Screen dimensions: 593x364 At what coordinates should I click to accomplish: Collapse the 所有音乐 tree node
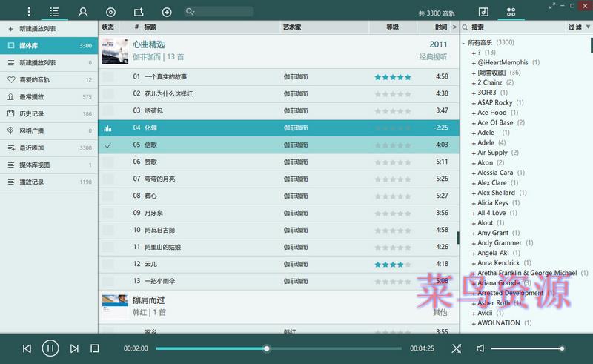[x=463, y=43]
